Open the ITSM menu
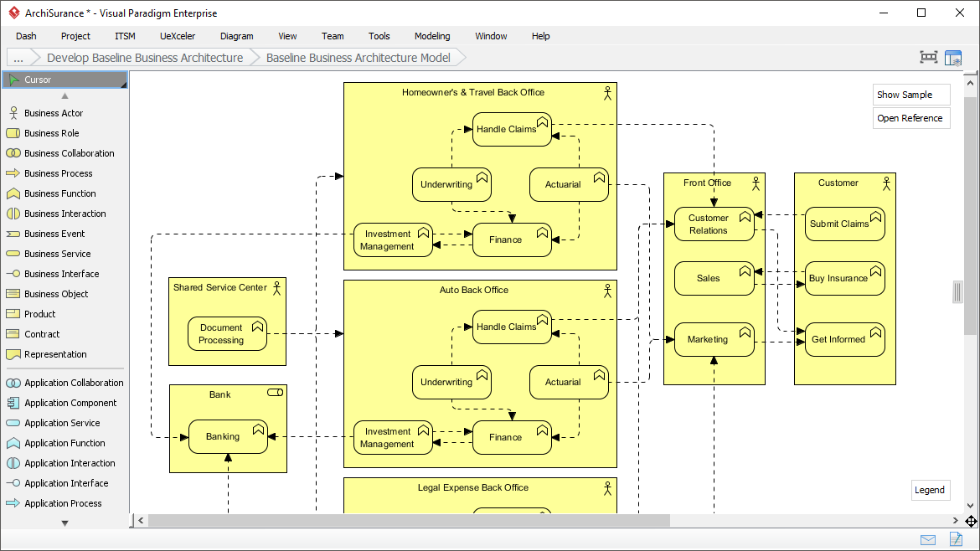Screen dimensions: 980x551 tap(125, 36)
